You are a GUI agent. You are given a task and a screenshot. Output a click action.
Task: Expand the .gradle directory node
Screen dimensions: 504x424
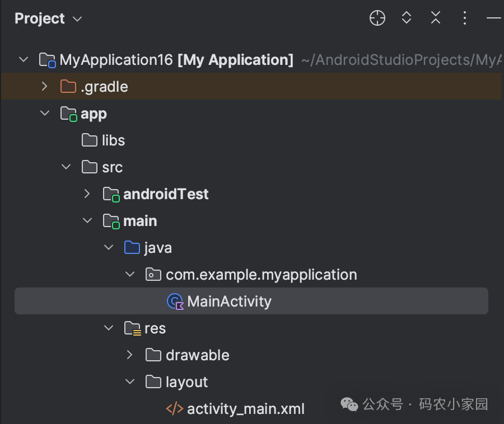pyautogui.click(x=45, y=86)
